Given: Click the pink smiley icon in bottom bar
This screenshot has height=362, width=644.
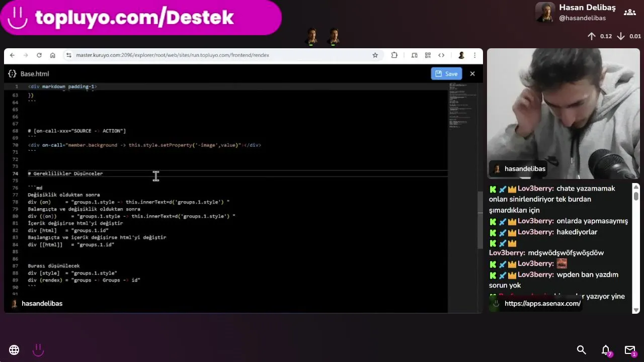Looking at the screenshot, I should click(x=38, y=350).
